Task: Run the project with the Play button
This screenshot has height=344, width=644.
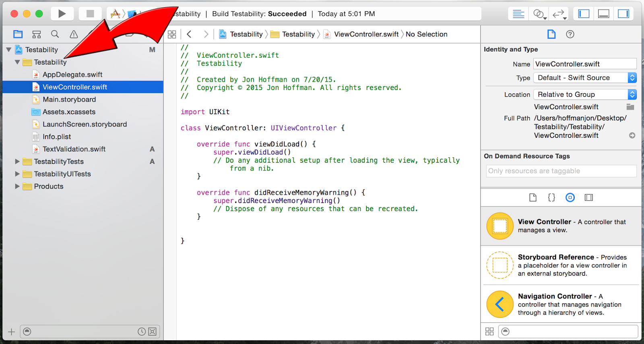Action: tap(62, 14)
